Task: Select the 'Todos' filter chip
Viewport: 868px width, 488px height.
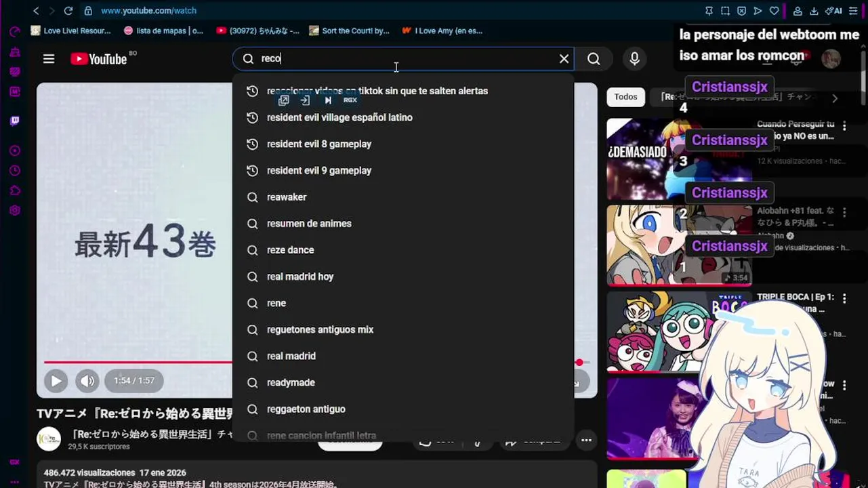Action: point(625,97)
